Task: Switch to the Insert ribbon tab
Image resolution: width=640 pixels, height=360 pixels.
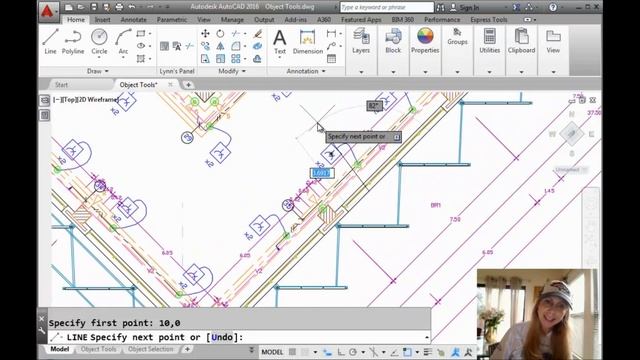Action: [102, 20]
